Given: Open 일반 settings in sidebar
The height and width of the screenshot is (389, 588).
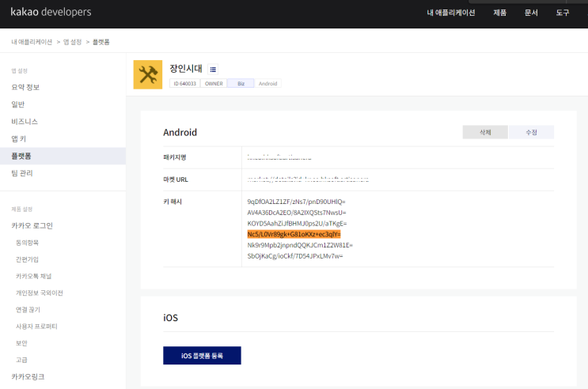Looking at the screenshot, I should click(18, 104).
